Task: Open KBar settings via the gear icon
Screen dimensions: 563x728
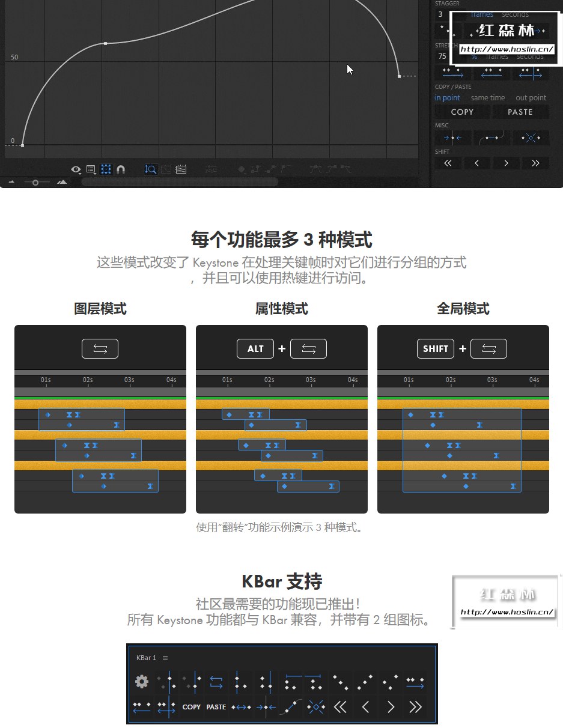Action: [x=141, y=682]
